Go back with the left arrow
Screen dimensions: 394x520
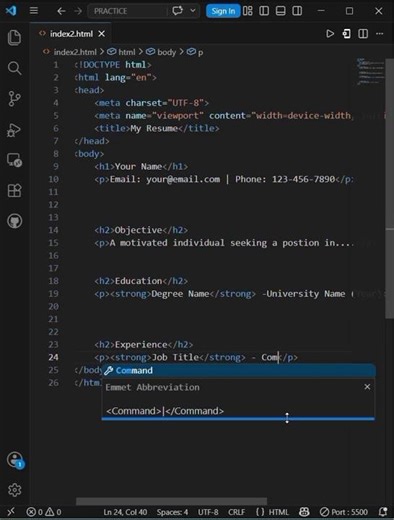[x=61, y=11]
